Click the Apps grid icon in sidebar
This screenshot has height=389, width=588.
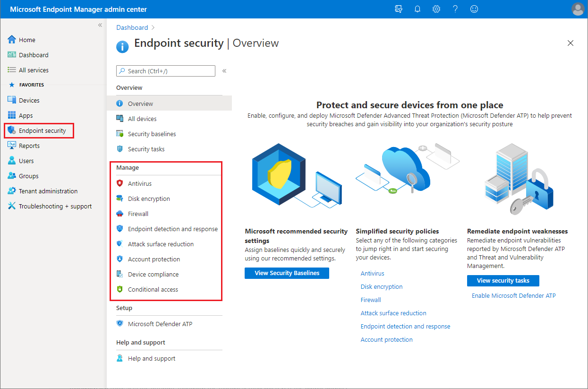(x=12, y=115)
